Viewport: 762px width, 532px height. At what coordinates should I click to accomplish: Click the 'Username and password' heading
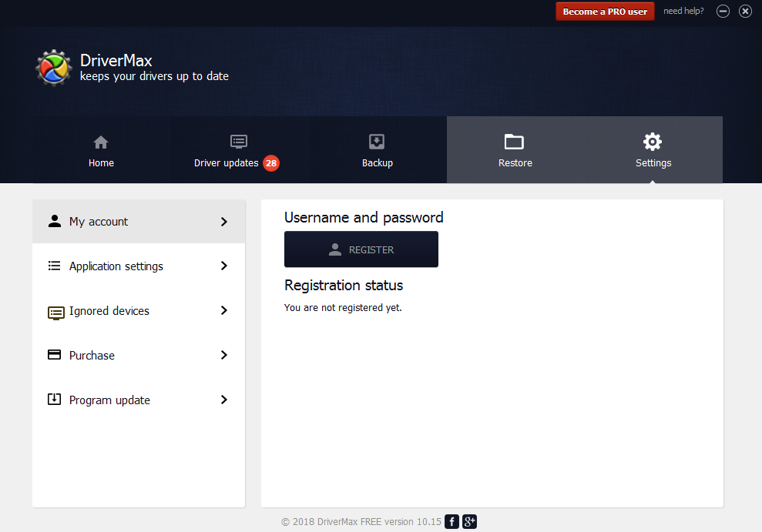coord(364,217)
